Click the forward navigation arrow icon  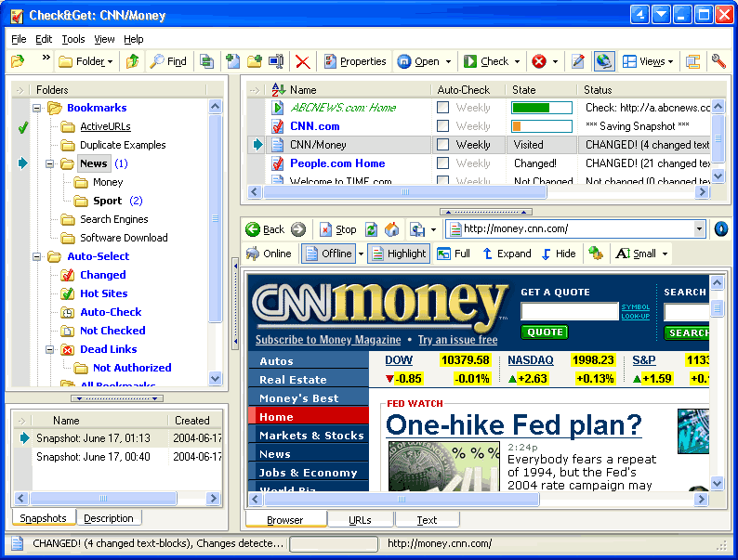298,229
